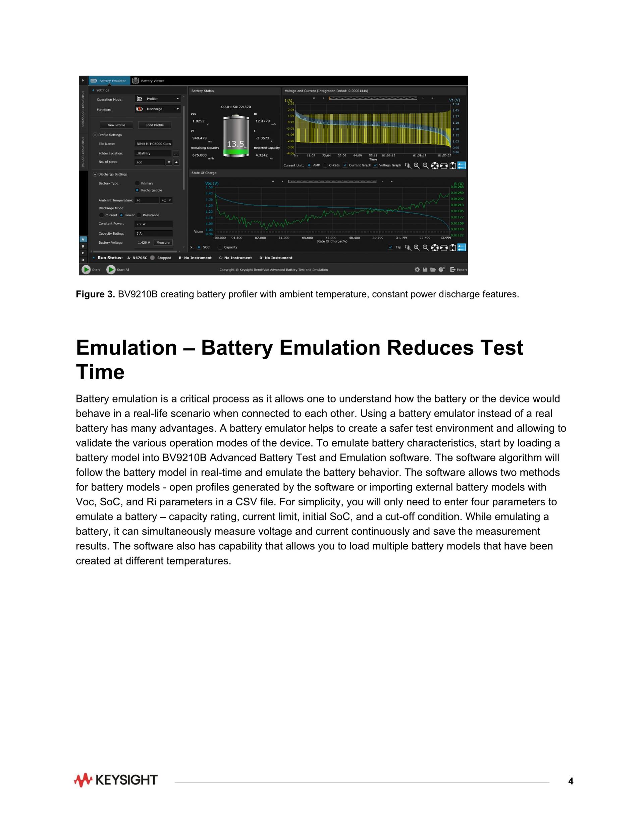Click Voltage graph autoscale all icon

tap(435, 166)
